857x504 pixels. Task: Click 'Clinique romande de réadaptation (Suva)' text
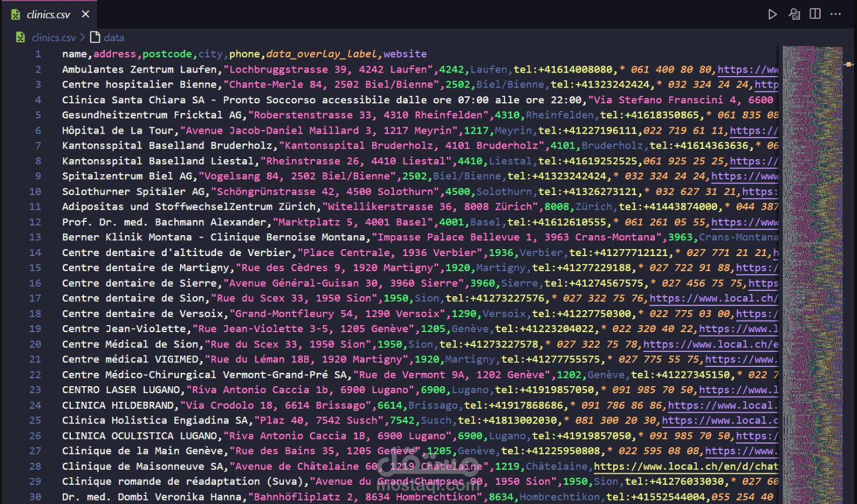183,481
